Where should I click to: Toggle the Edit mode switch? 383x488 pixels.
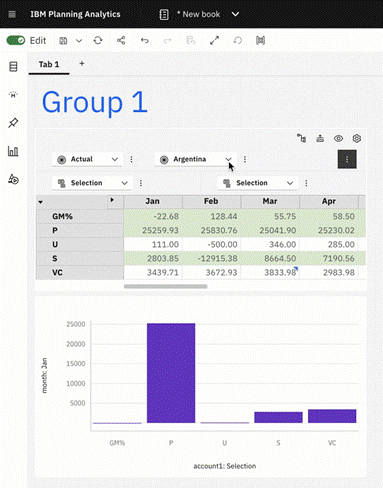(x=16, y=41)
